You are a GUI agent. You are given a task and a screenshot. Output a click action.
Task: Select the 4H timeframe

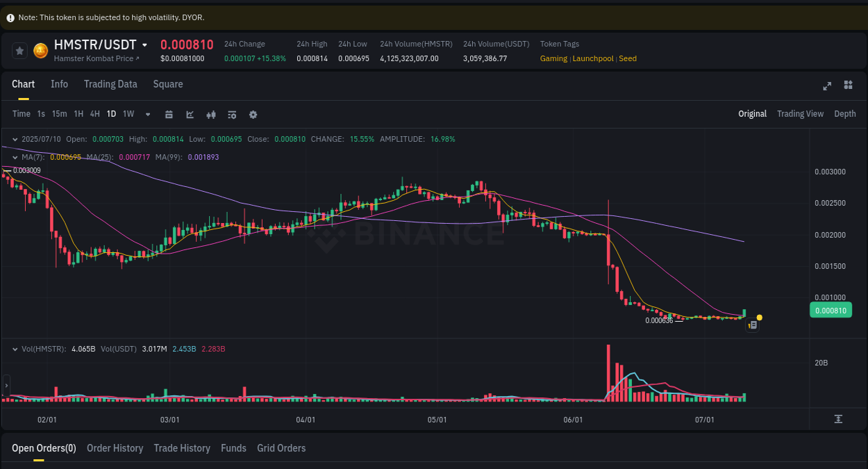click(x=94, y=114)
